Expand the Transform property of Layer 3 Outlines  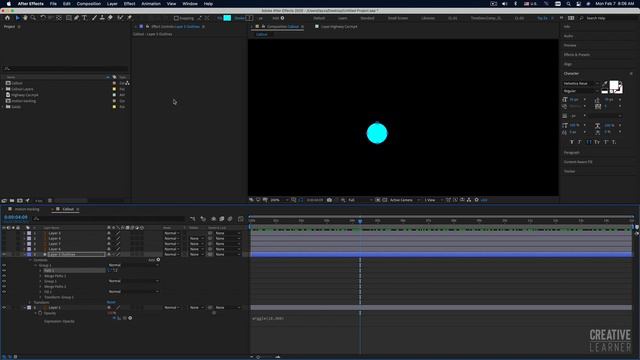coord(30,302)
